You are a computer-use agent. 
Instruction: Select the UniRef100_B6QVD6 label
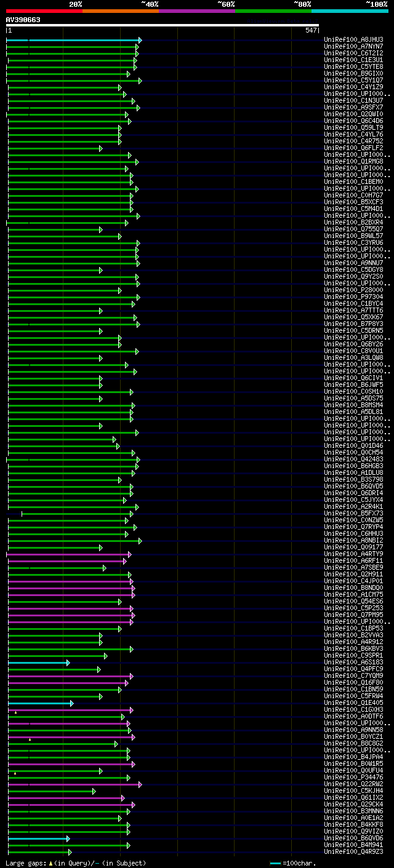pos(354,838)
